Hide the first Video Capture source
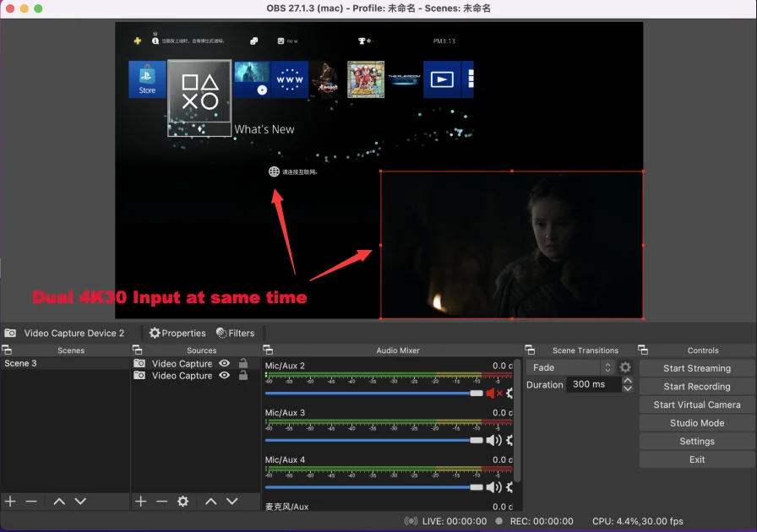This screenshot has width=757, height=532. pyautogui.click(x=224, y=364)
